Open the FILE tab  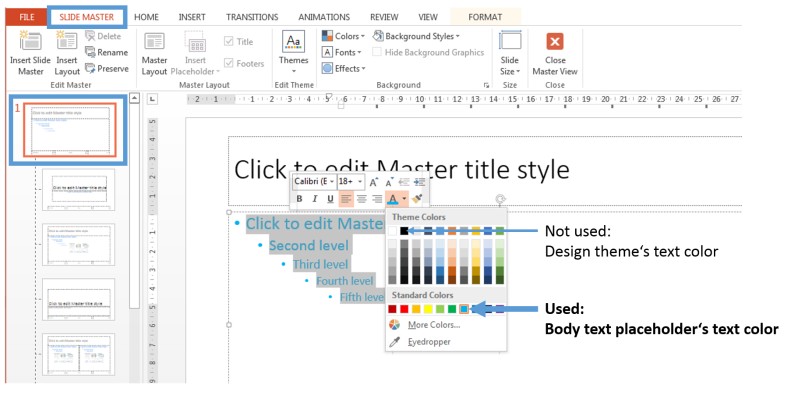[x=27, y=17]
